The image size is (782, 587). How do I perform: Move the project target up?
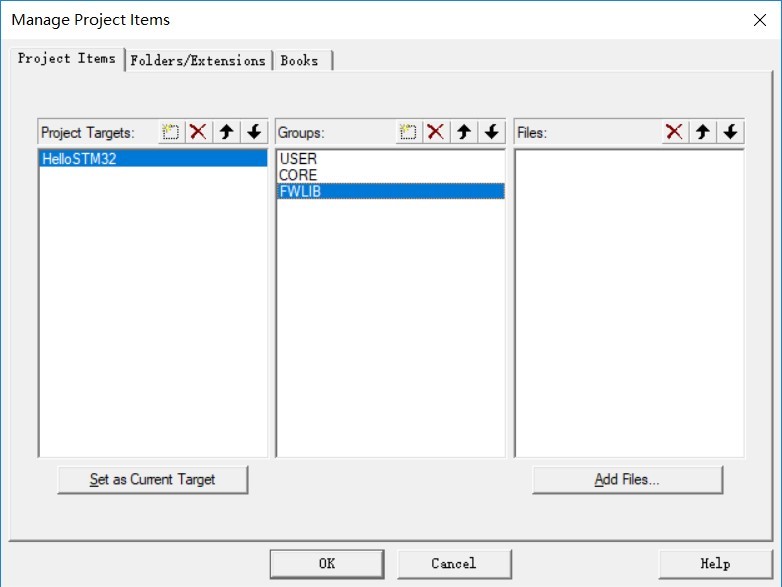(226, 132)
